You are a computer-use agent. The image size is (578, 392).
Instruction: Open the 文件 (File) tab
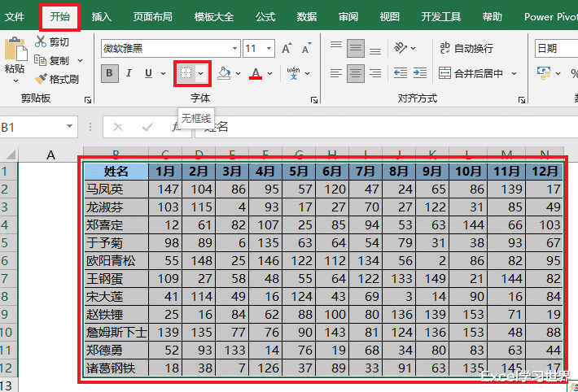(x=15, y=16)
